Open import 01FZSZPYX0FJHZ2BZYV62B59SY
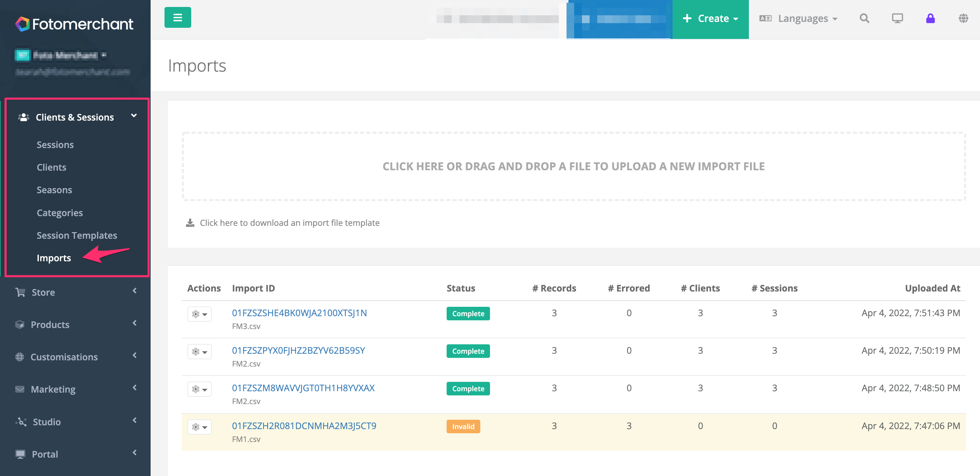Screen dimensions: 980x476 298,350
